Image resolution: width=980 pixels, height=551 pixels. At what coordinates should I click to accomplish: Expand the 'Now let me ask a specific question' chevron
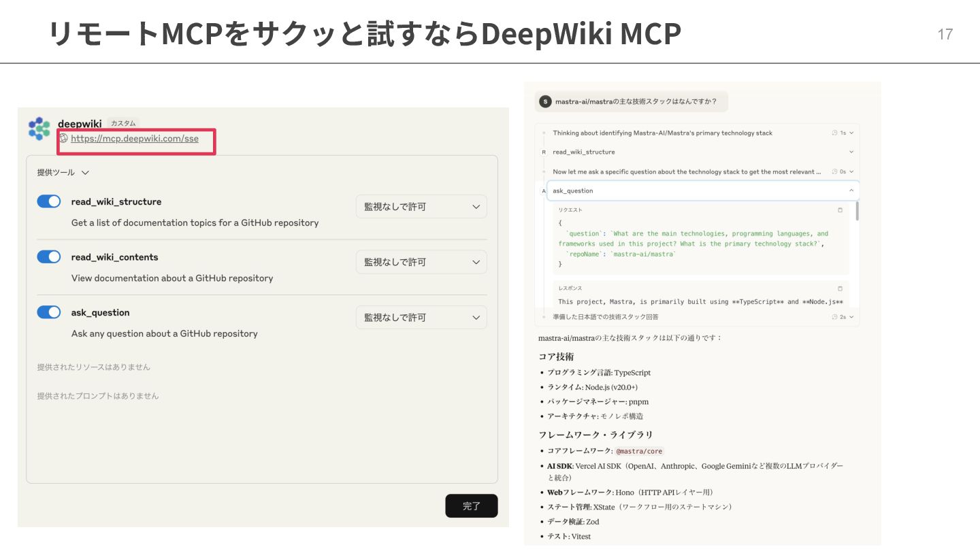pos(851,172)
